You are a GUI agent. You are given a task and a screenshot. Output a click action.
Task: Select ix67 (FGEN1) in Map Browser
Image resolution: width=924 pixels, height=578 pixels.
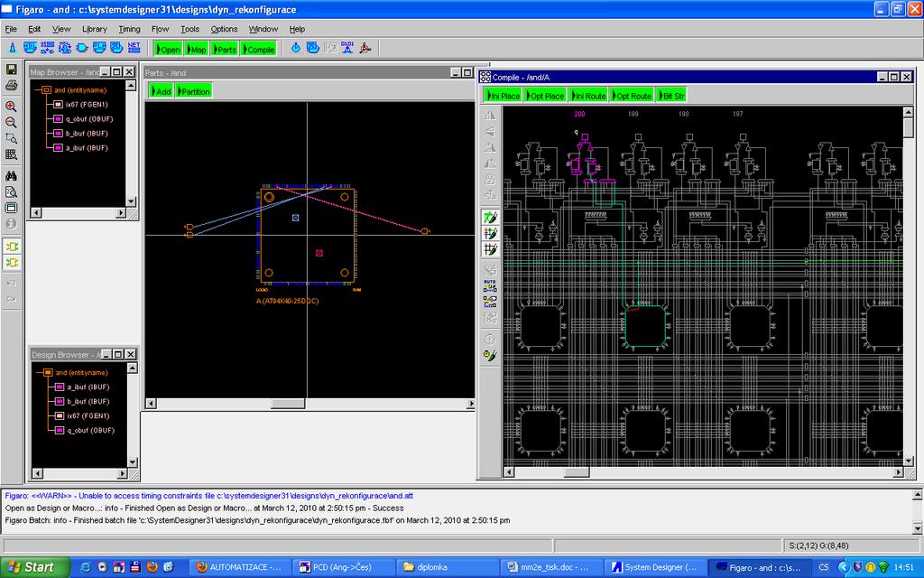[x=87, y=105]
